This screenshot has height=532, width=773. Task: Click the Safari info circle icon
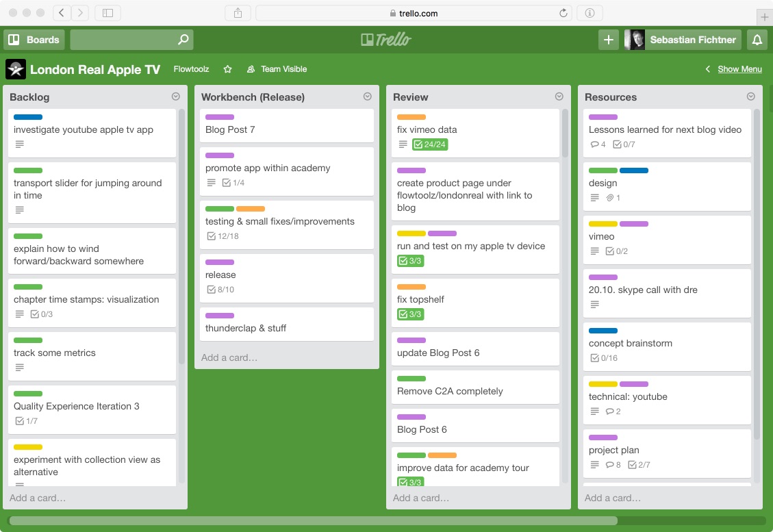590,13
